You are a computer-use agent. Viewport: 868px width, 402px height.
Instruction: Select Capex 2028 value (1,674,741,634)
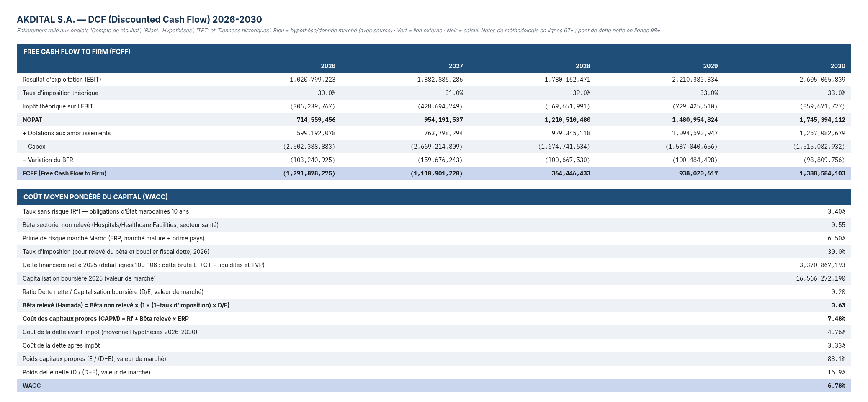[564, 147]
